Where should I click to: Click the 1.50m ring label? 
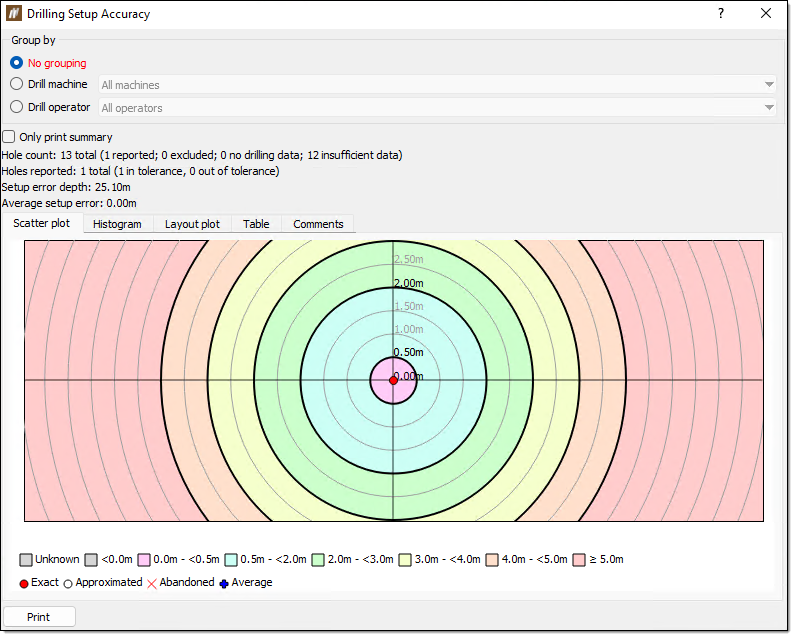[x=409, y=307]
